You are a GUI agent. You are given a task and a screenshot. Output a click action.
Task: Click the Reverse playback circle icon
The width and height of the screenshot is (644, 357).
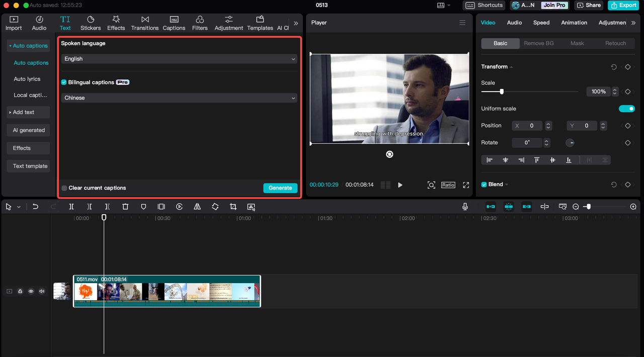pyautogui.click(x=179, y=207)
